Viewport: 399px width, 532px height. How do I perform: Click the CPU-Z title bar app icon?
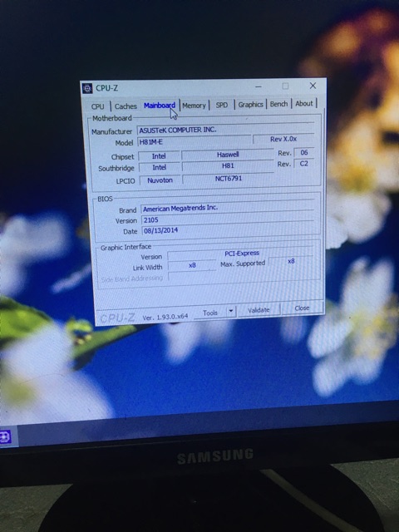click(87, 88)
